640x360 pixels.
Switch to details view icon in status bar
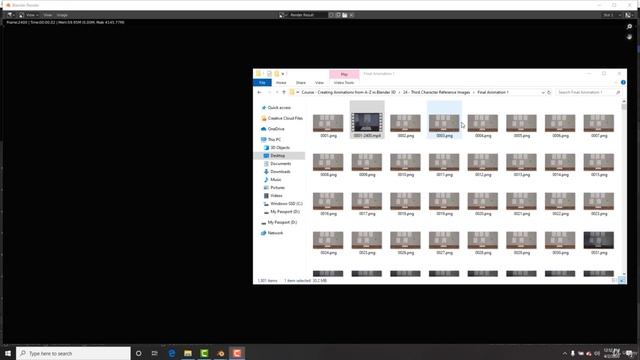[614, 281]
